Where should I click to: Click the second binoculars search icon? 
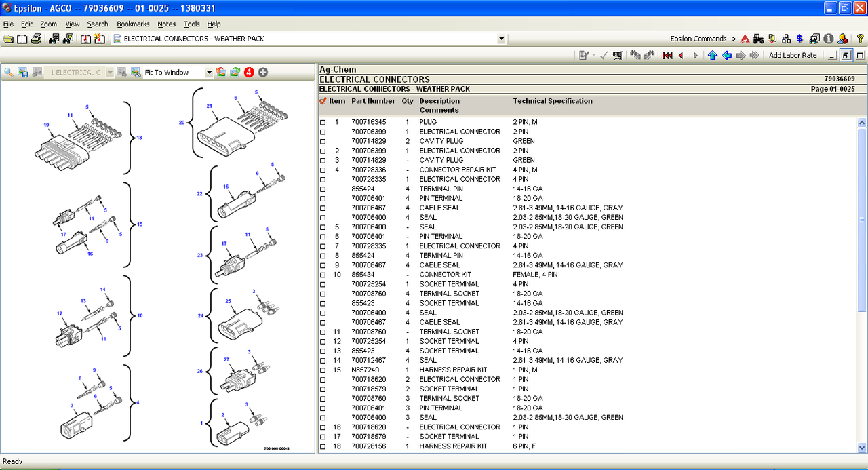coord(68,39)
